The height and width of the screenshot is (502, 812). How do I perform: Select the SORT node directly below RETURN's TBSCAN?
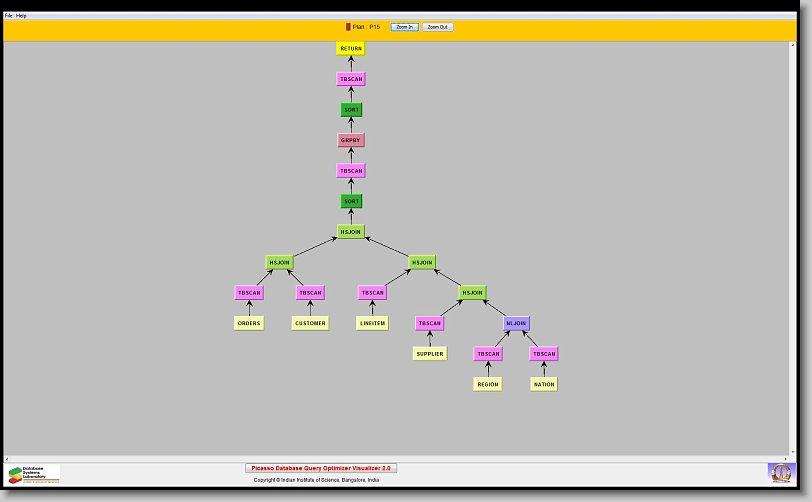tap(351, 110)
